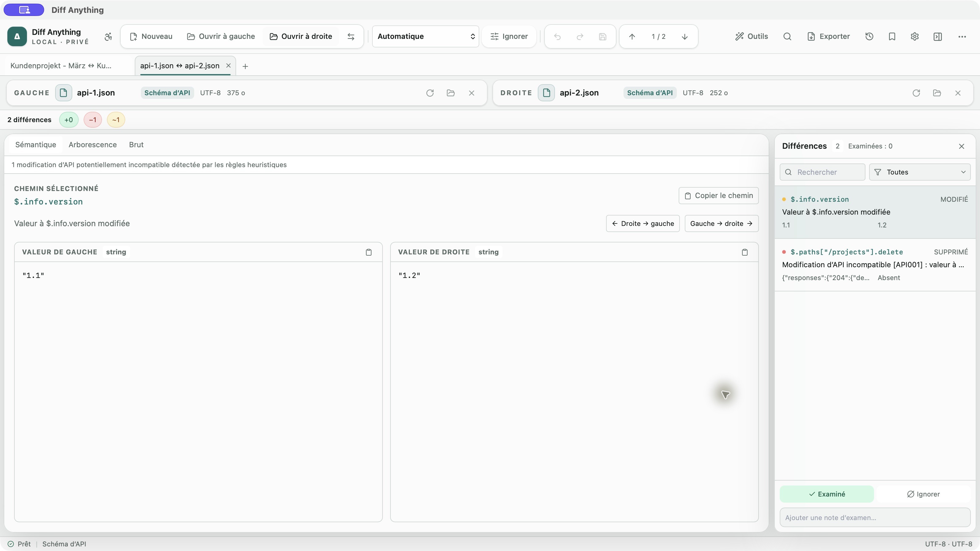
Task: Go to next difference arrow
Action: [x=684, y=36]
